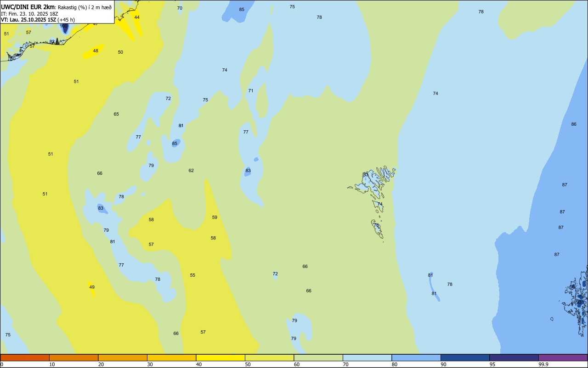Click the humidity value 86 on the map
Screen dimensions: 588x368
574,124
